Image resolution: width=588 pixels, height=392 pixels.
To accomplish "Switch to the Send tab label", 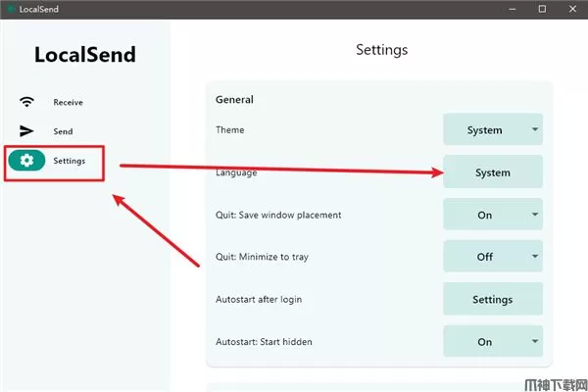I will (x=63, y=131).
